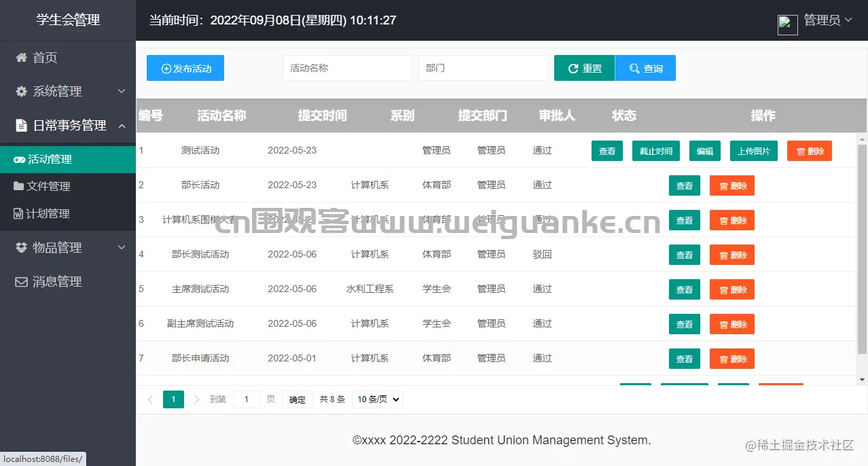The width and height of the screenshot is (868, 466).
Task: Delete the 测试活动 row
Action: coord(810,151)
